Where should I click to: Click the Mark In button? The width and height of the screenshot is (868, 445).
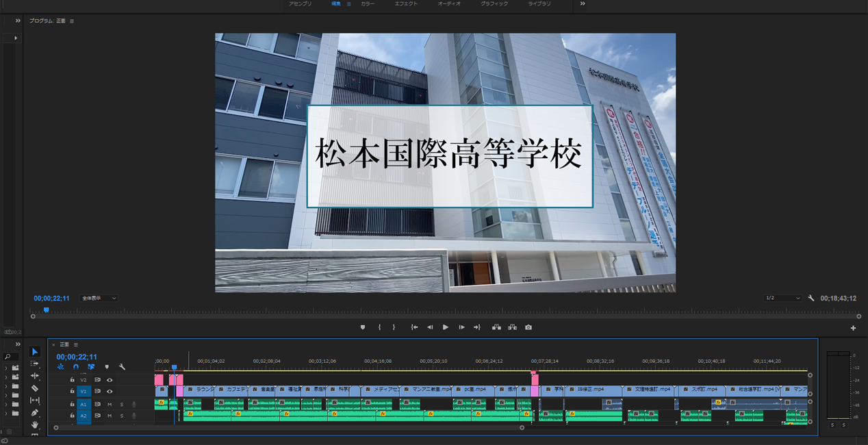pyautogui.click(x=379, y=327)
